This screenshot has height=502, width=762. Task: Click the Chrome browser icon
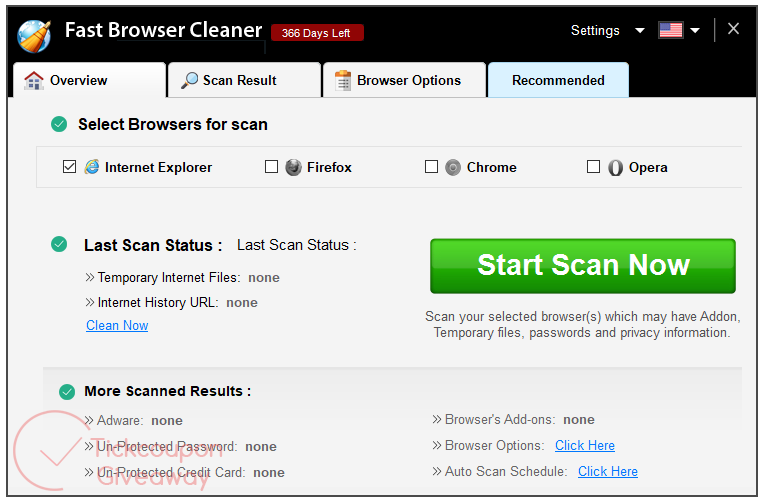tap(452, 167)
